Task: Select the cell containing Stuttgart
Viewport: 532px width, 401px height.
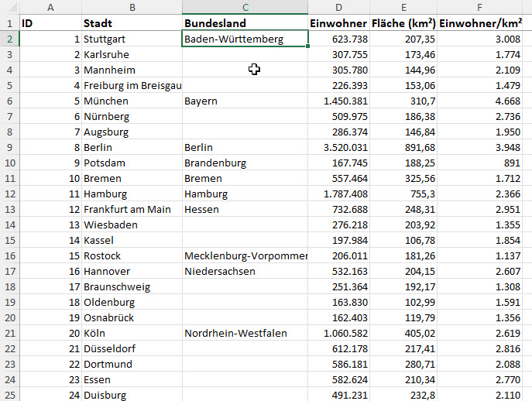Action: click(132, 39)
